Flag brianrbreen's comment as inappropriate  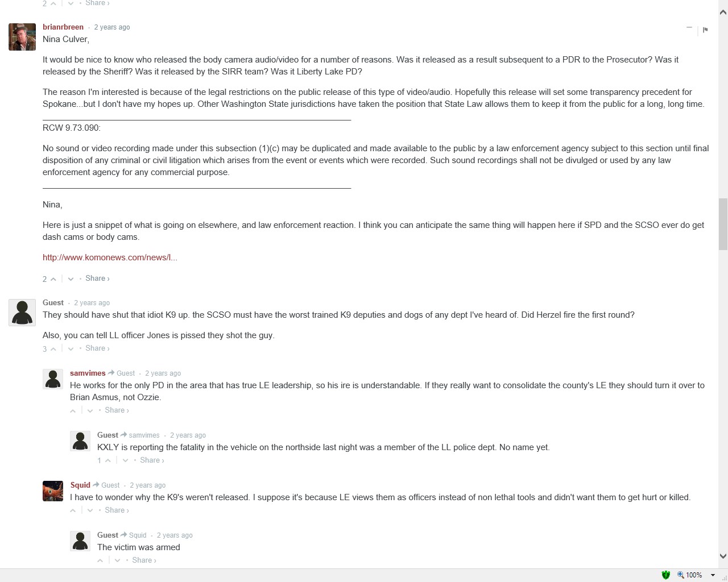(x=705, y=30)
